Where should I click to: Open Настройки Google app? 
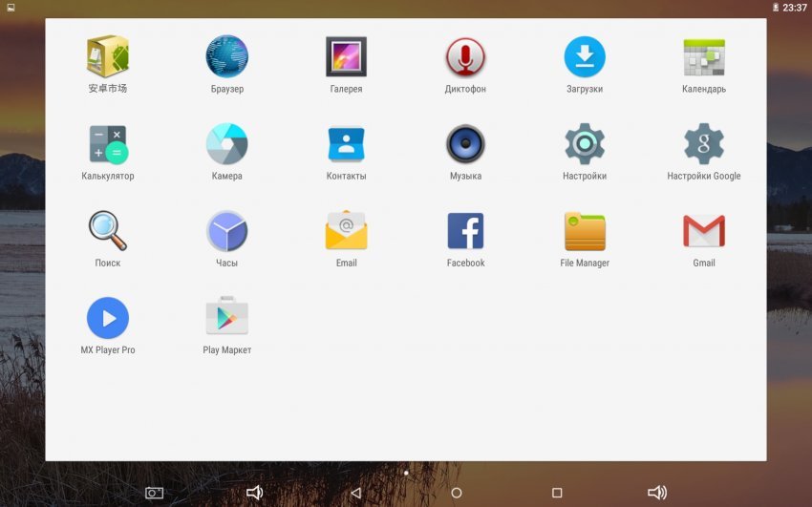[x=704, y=143]
